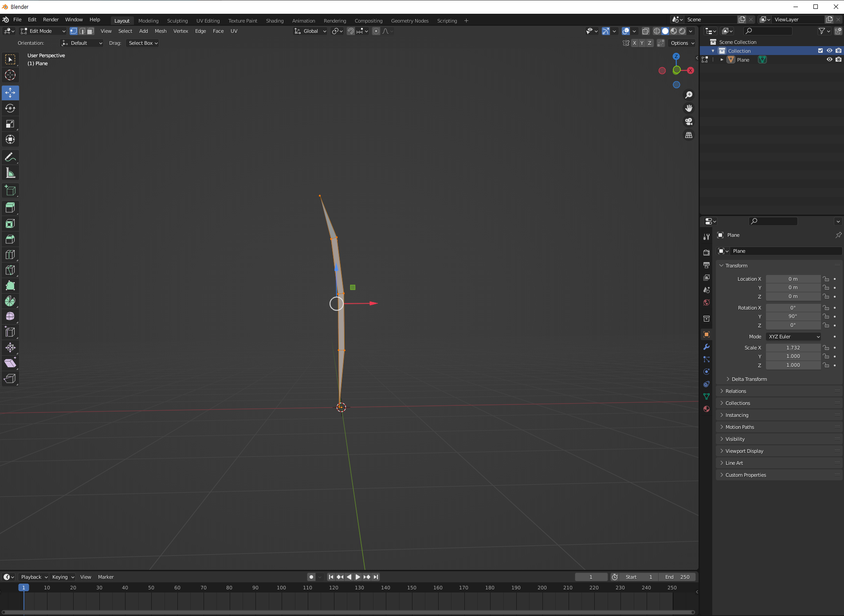This screenshot has height=616, width=844.
Task: Select the Poly Build tool
Action: (10, 286)
